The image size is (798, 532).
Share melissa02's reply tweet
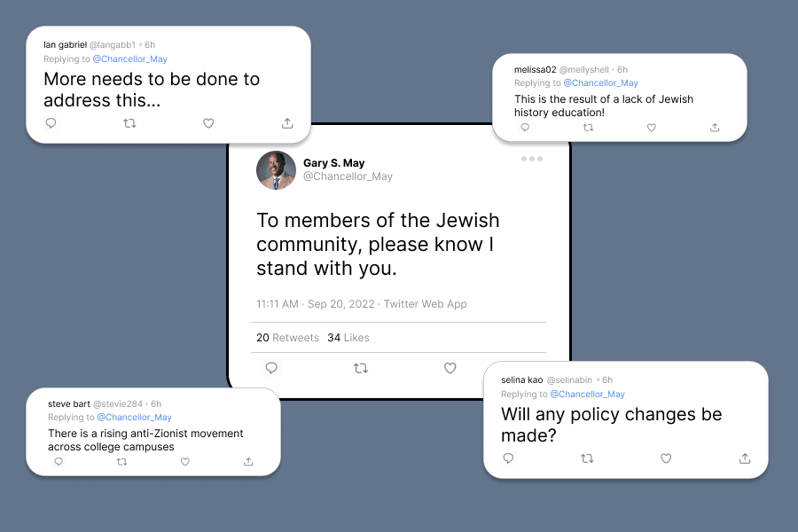click(715, 128)
